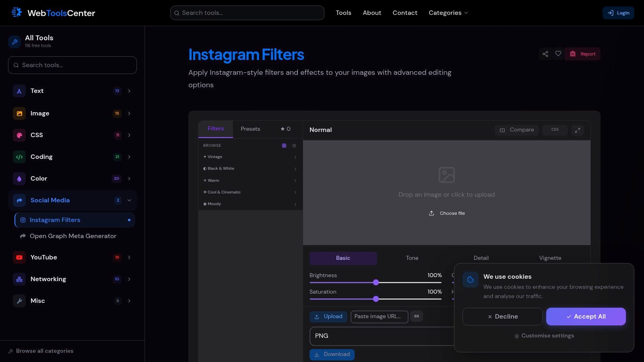Image resolution: width=644 pixels, height=362 pixels.
Task: Expand the Cool & Cinematic filter group
Action: click(250, 192)
